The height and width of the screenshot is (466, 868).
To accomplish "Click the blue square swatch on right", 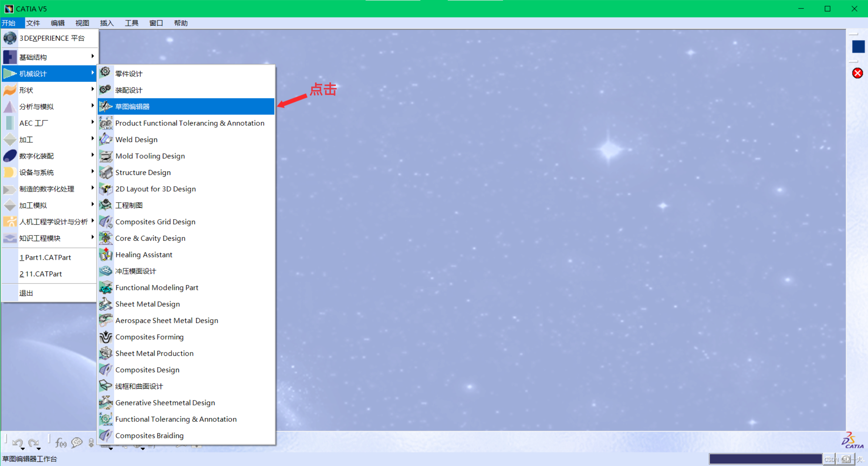I will (x=858, y=47).
